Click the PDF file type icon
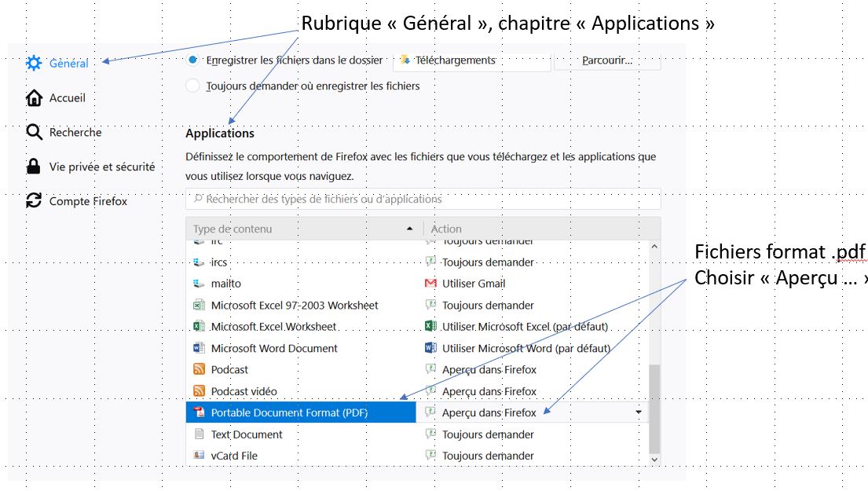The height and width of the screenshot is (491, 868). coord(199,412)
